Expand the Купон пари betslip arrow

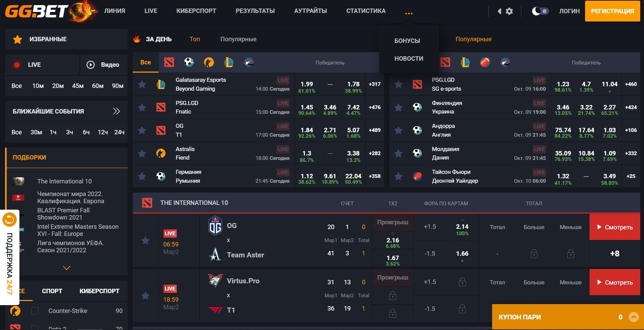pos(633,317)
